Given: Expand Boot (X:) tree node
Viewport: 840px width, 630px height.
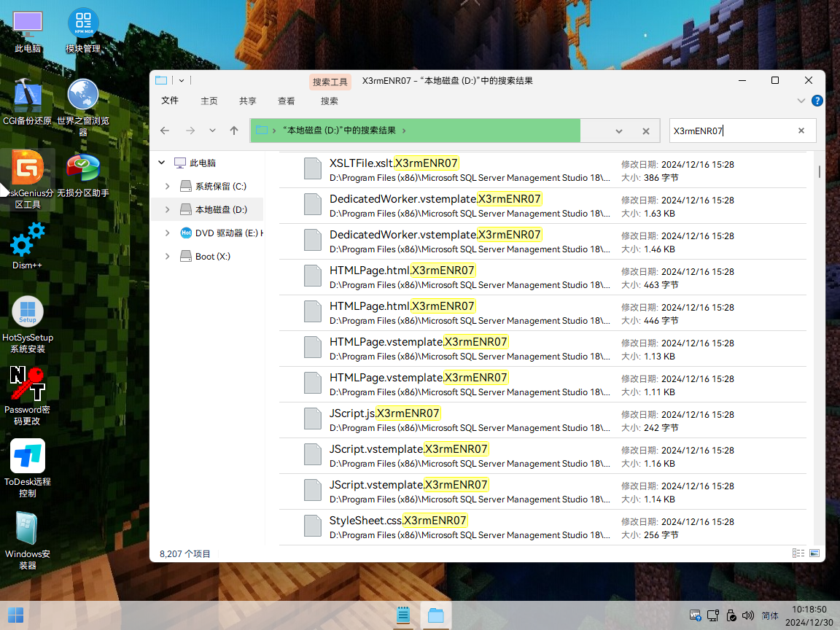Looking at the screenshot, I should click(x=168, y=257).
